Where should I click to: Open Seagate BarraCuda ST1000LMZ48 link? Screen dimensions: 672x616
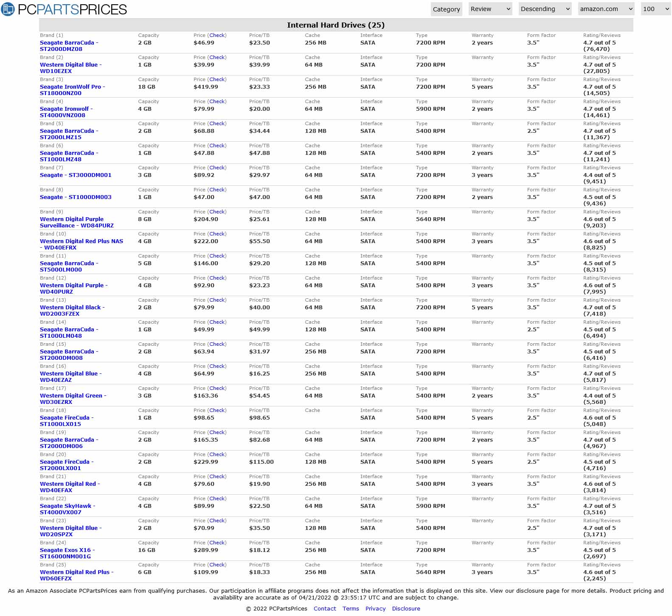(x=69, y=156)
